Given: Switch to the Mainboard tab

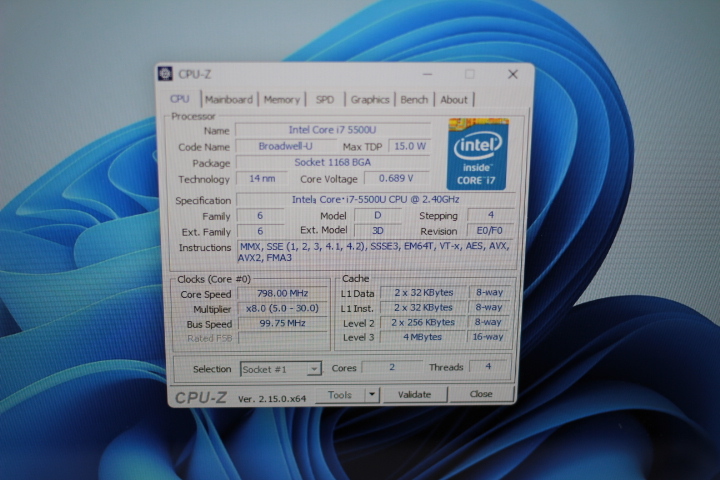Looking at the screenshot, I should click(229, 99).
